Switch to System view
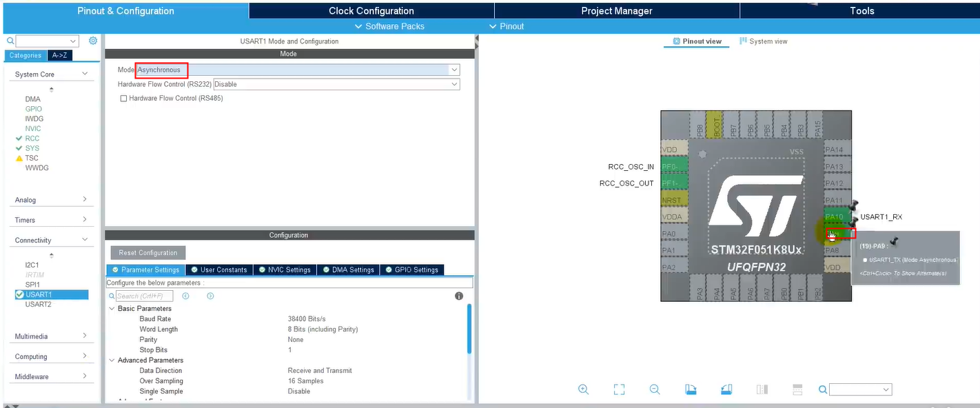Screen dimensions: 980x408 pos(763,41)
